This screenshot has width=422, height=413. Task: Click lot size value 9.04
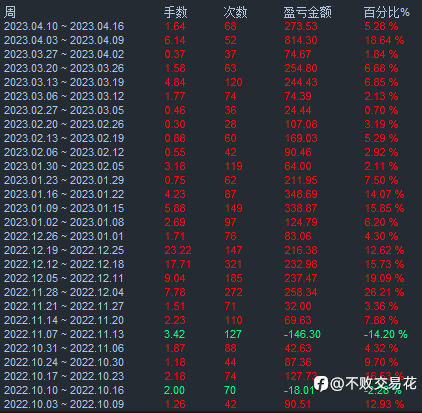[x=175, y=278]
